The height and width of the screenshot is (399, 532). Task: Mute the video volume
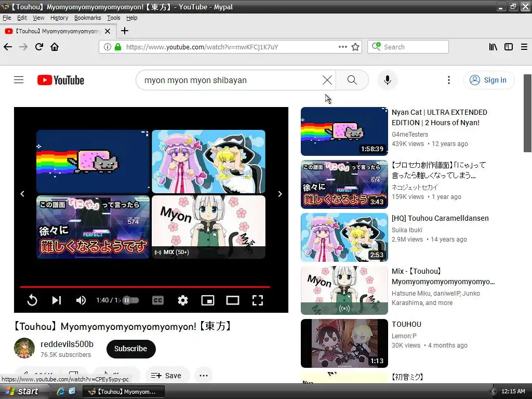(81, 300)
